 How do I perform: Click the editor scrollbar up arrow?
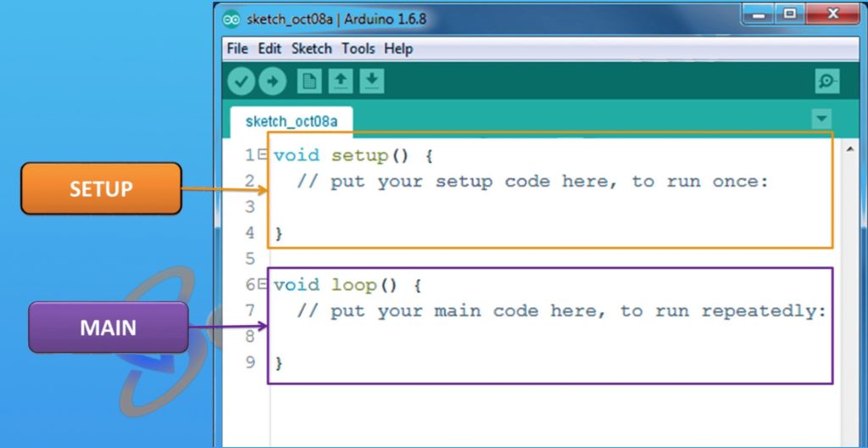[849, 148]
